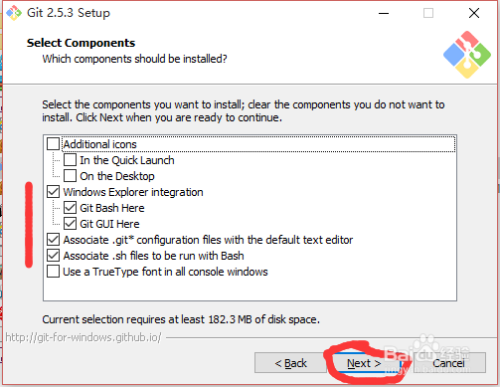This screenshot has height=387, width=500.
Task: Click the Git icon in title bar
Action: pyautogui.click(x=14, y=13)
